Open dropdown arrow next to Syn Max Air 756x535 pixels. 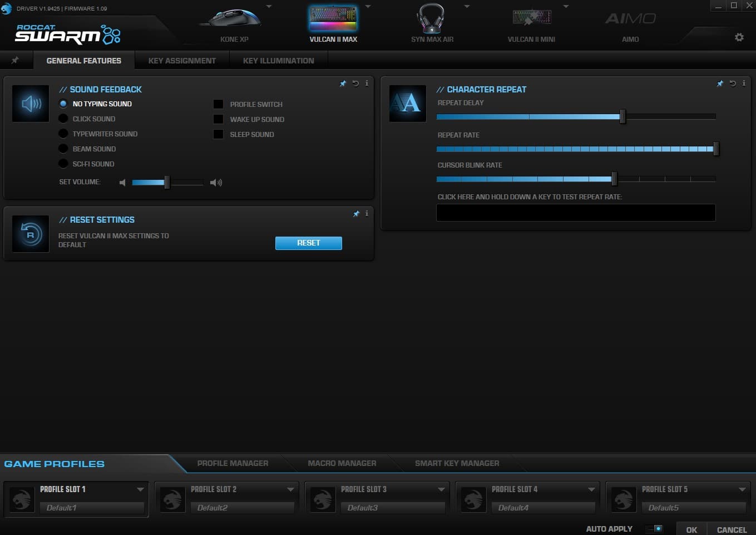click(x=467, y=7)
